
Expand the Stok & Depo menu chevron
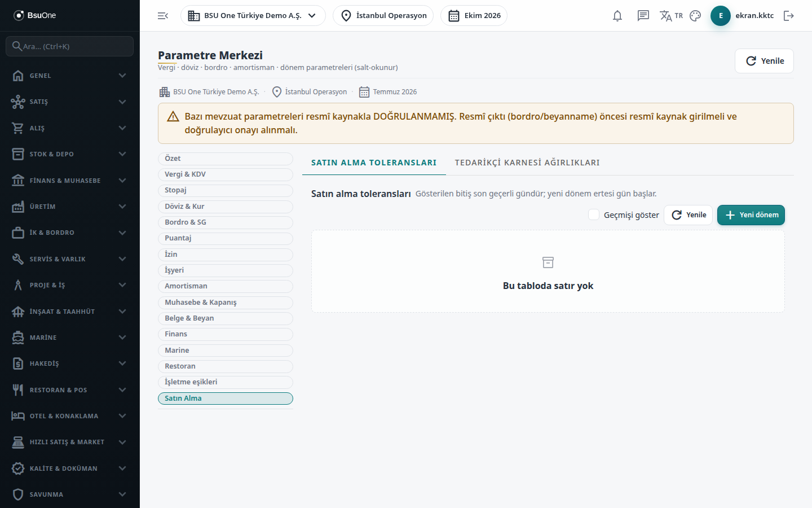(122, 154)
